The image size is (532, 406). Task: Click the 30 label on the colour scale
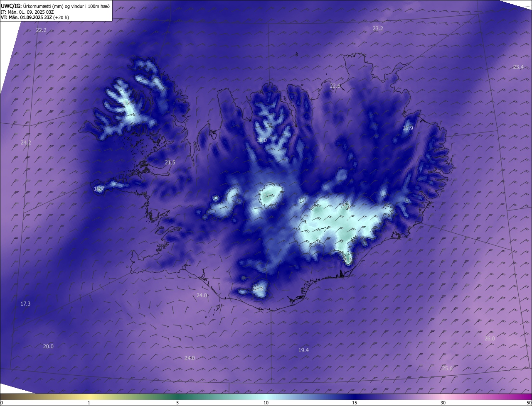point(443,403)
